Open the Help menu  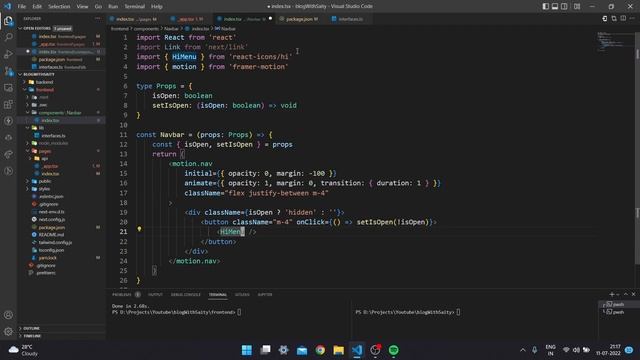(157, 7)
